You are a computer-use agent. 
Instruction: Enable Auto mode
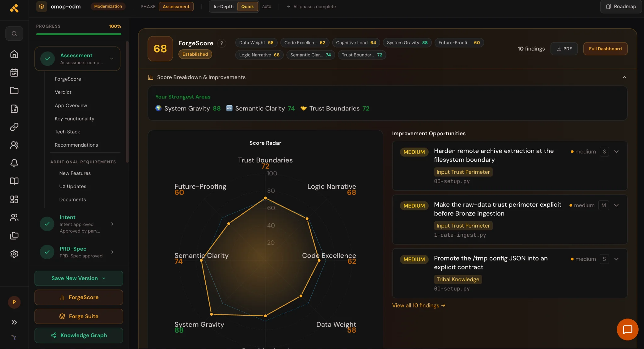(x=266, y=6)
